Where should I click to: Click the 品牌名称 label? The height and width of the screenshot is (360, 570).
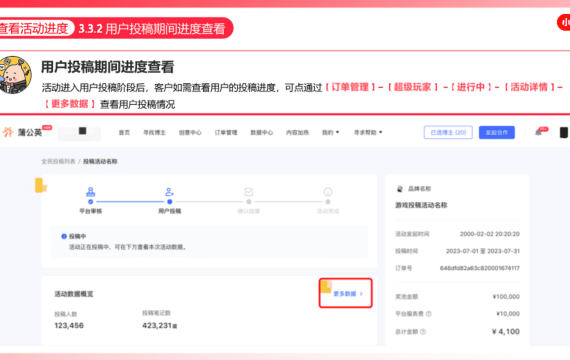[420, 189]
